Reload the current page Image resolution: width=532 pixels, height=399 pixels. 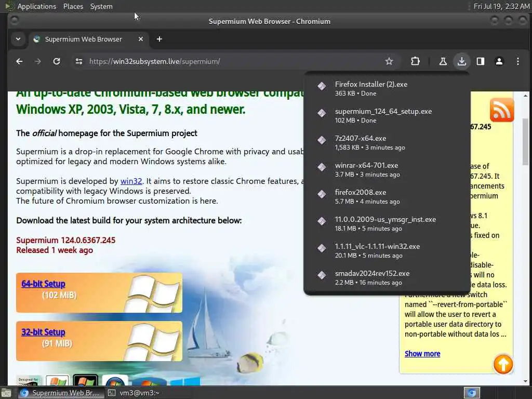tap(57, 61)
